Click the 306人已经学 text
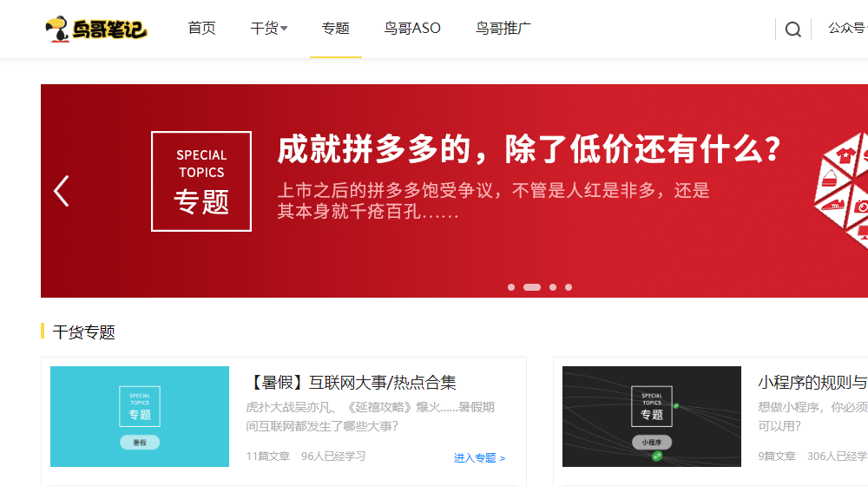Viewport: 868px width, 486px height. pos(838,456)
